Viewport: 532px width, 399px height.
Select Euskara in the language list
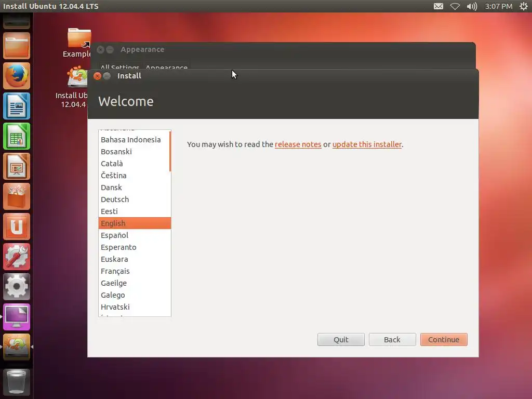tap(135, 259)
